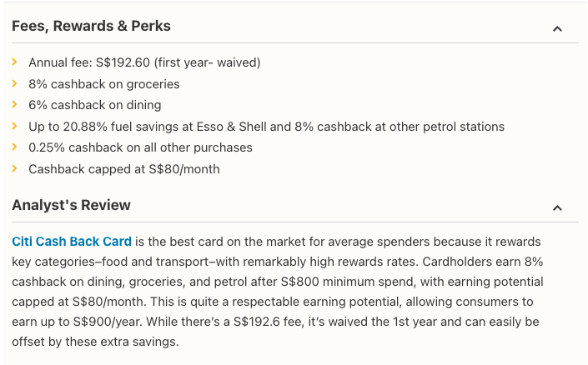This screenshot has width=588, height=365.
Task: Collapse the Fees, Rewards & Perks chevron
Action: click(x=557, y=29)
